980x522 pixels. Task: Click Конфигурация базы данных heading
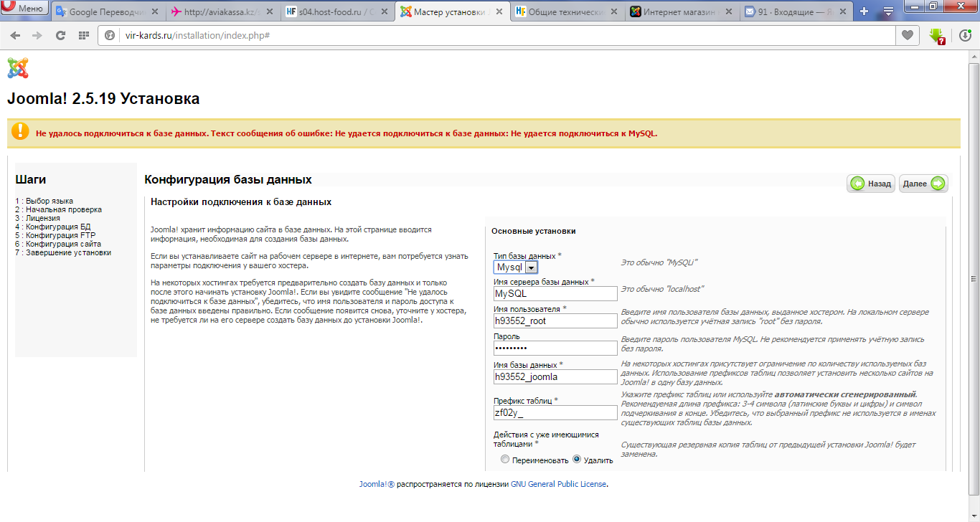228,179
